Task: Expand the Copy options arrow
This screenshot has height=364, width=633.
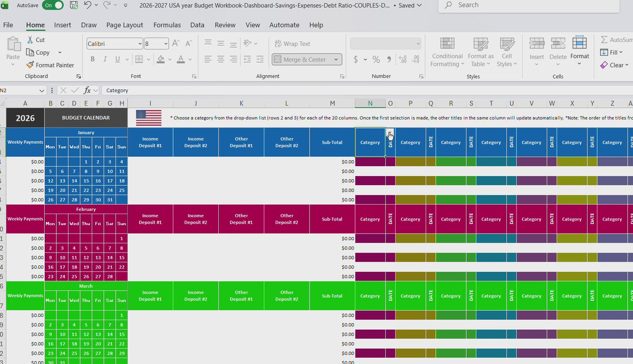Action: click(x=60, y=52)
